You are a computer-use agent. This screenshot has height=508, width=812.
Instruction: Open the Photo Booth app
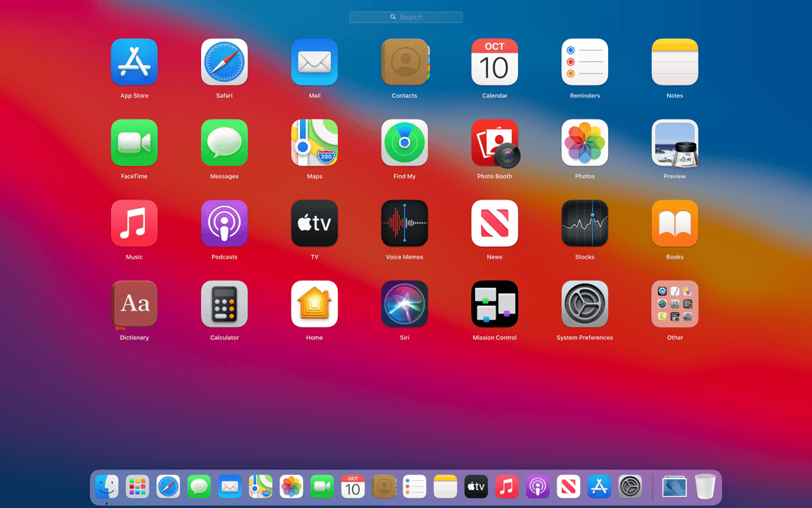(x=496, y=144)
